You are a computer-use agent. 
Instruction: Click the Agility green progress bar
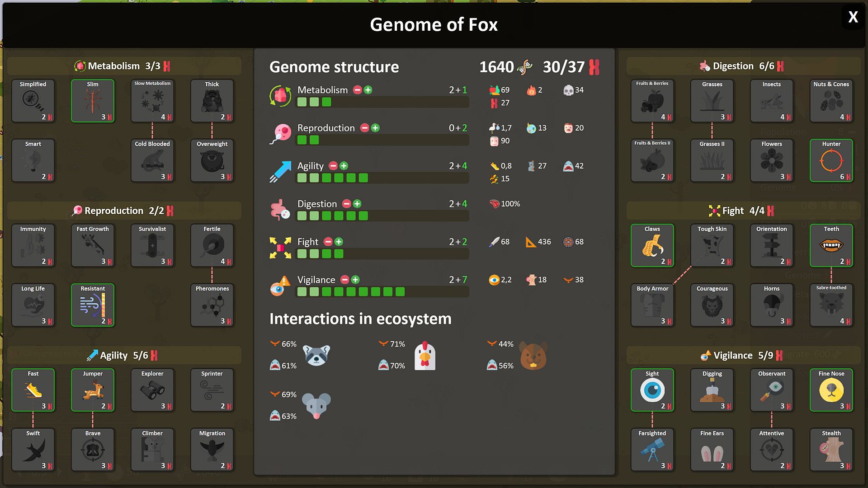(382, 178)
